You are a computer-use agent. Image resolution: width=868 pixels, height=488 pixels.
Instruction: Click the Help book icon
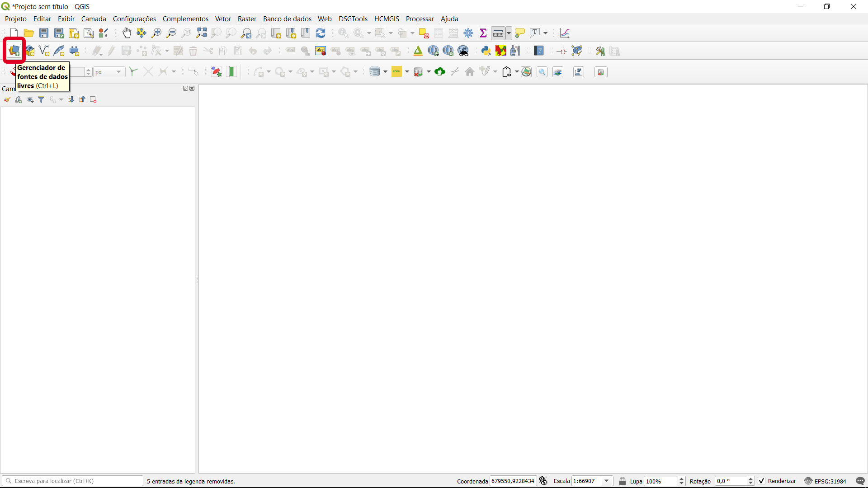(x=539, y=51)
